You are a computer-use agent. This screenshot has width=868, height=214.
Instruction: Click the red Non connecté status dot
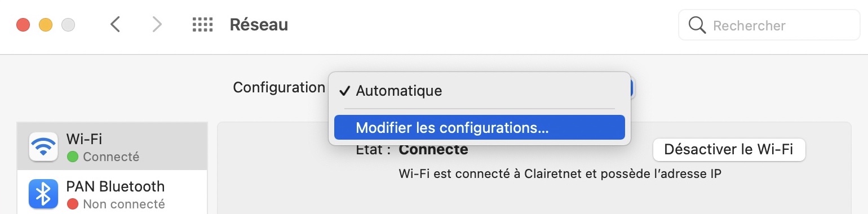click(73, 204)
